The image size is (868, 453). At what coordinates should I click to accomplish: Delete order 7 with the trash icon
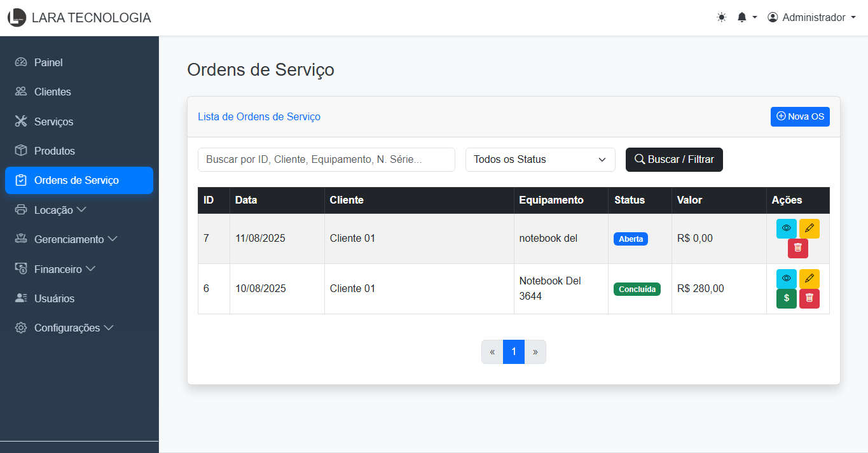(x=797, y=248)
